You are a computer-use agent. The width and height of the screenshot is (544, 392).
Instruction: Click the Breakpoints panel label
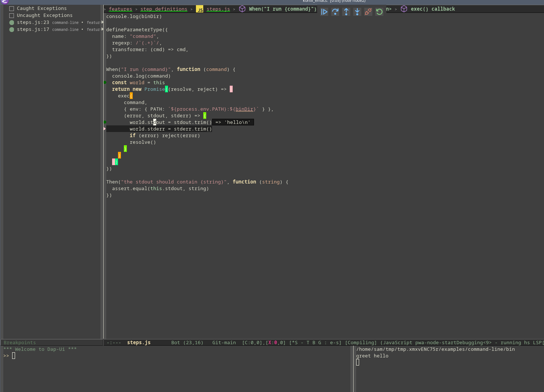click(20, 343)
